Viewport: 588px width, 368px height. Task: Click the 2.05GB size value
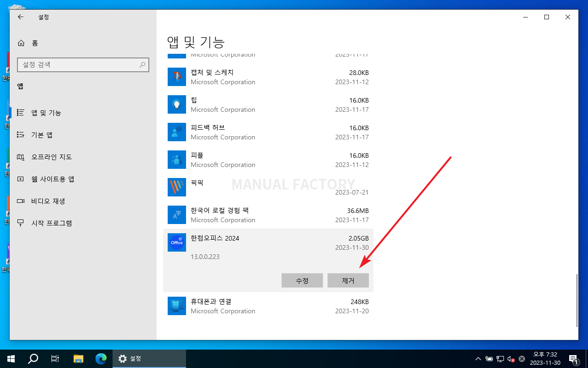[359, 238]
